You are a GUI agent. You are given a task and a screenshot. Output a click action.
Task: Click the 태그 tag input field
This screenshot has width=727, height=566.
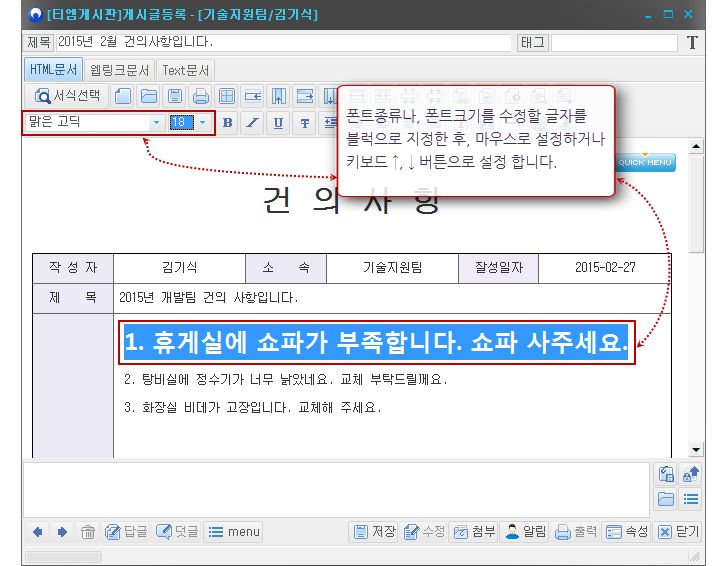pos(614,43)
